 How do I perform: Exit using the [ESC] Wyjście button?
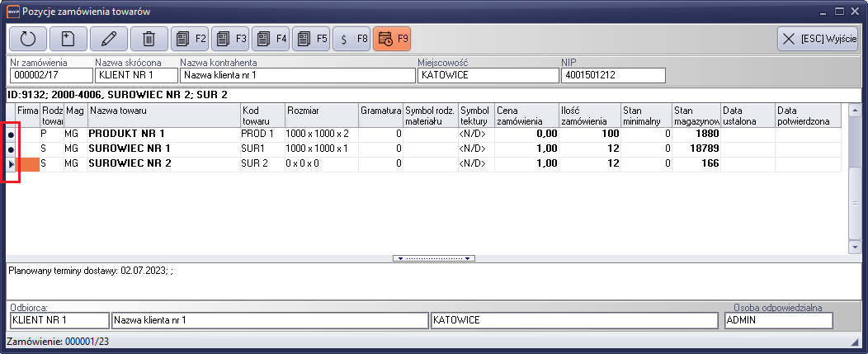pos(818,38)
